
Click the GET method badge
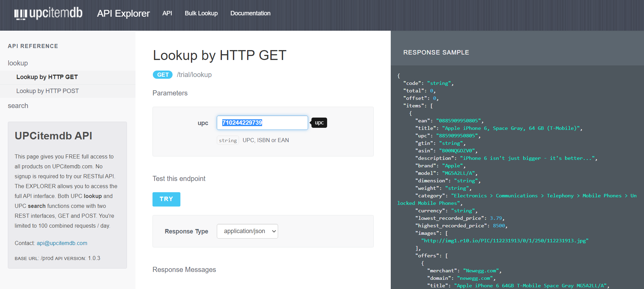click(163, 75)
